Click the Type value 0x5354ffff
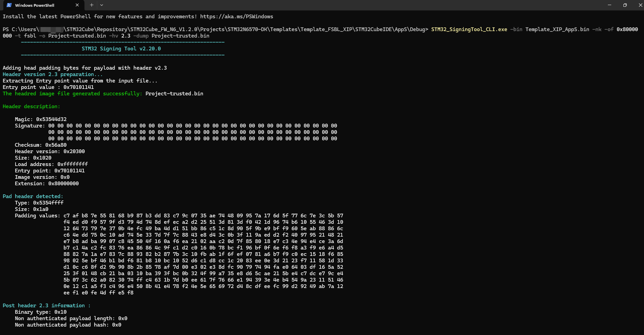The width and height of the screenshot is (644, 335). pos(48,203)
